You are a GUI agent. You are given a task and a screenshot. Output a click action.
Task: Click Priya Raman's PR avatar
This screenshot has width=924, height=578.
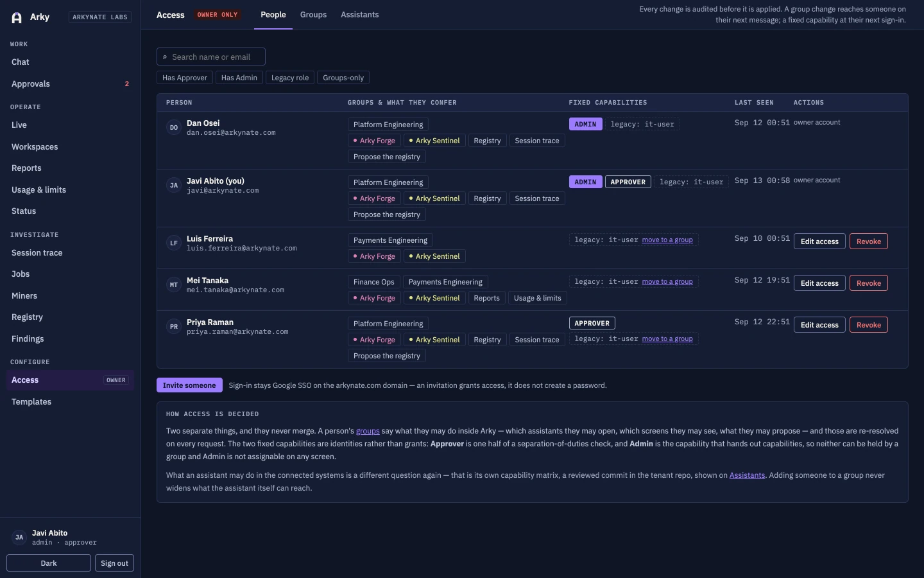click(173, 327)
